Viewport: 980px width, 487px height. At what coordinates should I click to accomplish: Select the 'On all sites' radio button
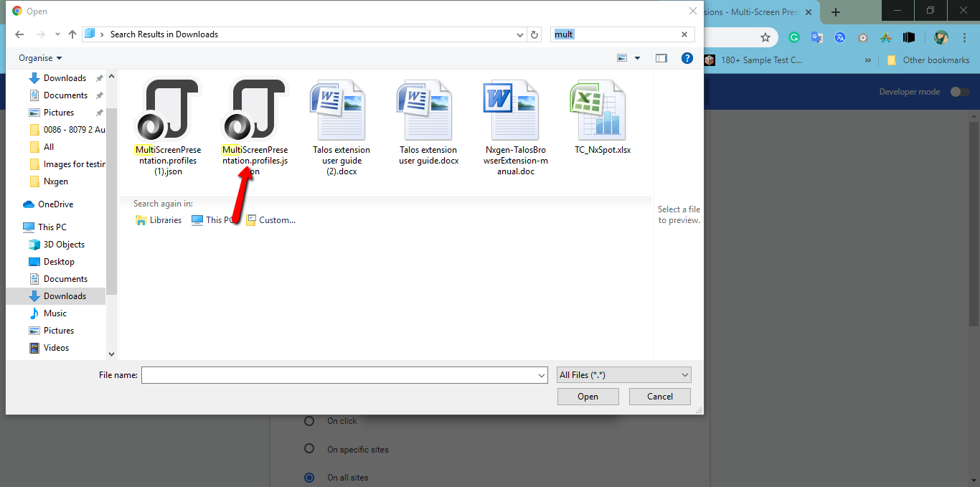coord(309,477)
